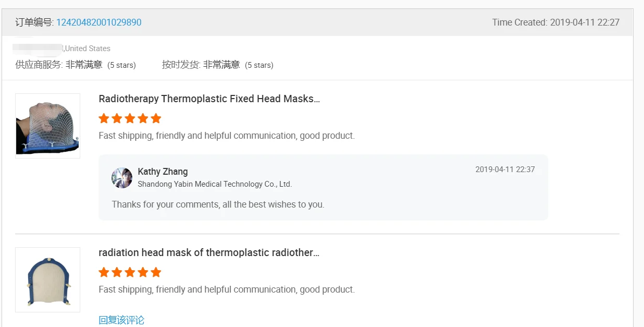Click fifth star of second product rating
Image resolution: width=644 pixels, height=327 pixels.
(156, 272)
